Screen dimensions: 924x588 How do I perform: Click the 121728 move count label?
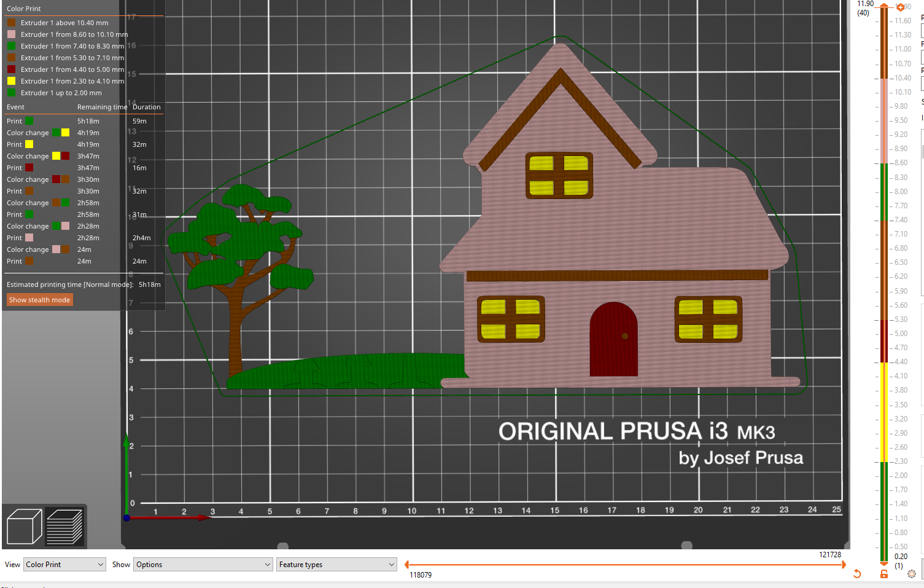point(830,555)
